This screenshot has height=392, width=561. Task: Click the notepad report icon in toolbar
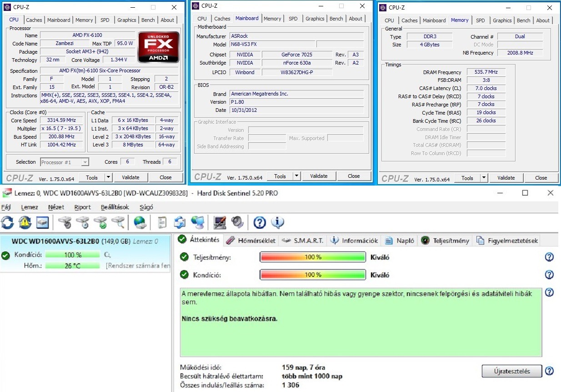point(162,222)
